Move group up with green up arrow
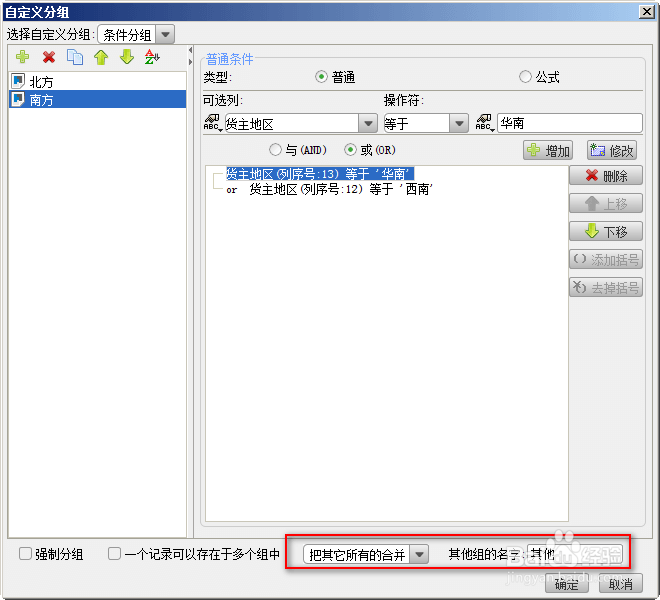The height and width of the screenshot is (600, 660). coord(101,57)
